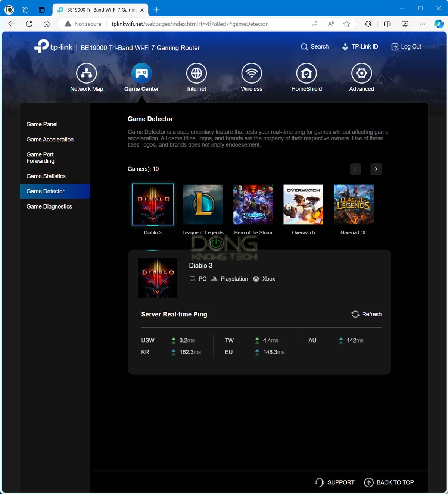Click the PC platform label
The height and width of the screenshot is (494, 448).
[x=202, y=279]
